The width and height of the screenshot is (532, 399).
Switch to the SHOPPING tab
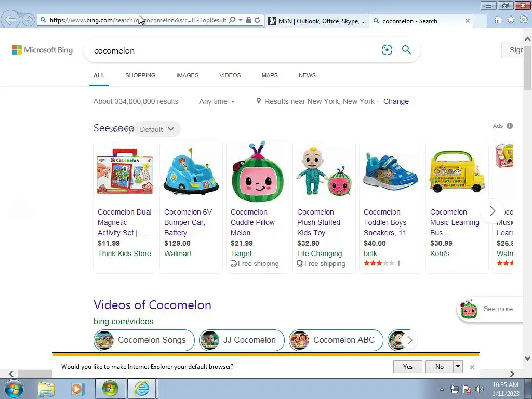140,75
